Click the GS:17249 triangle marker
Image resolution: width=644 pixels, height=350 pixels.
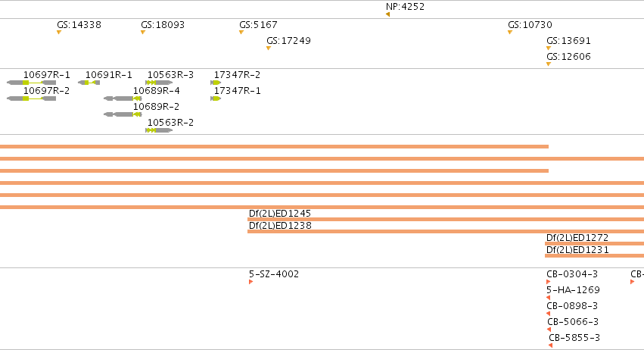click(x=269, y=48)
